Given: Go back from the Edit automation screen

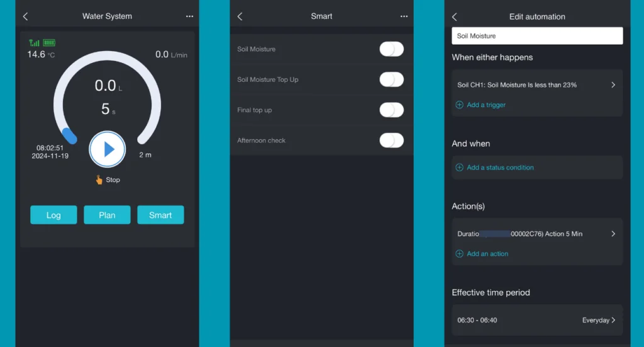Looking at the screenshot, I should tap(455, 17).
